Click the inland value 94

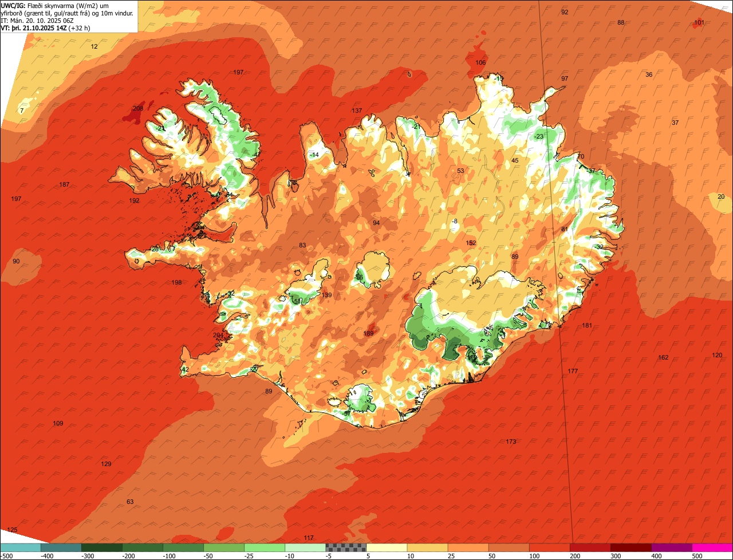click(x=376, y=223)
